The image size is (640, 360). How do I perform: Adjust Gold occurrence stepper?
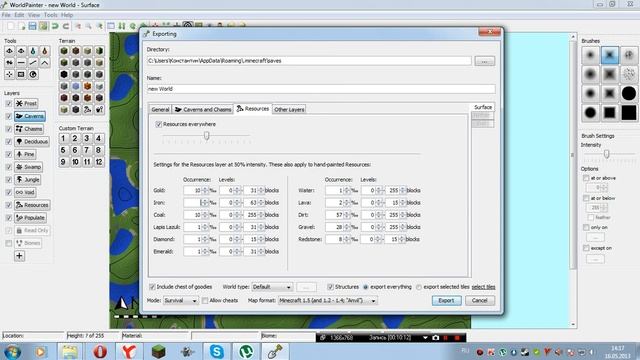[x=205, y=190]
